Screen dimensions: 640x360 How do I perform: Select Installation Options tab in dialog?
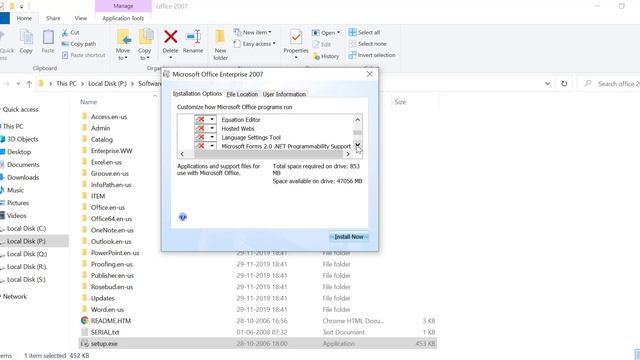pos(197,93)
